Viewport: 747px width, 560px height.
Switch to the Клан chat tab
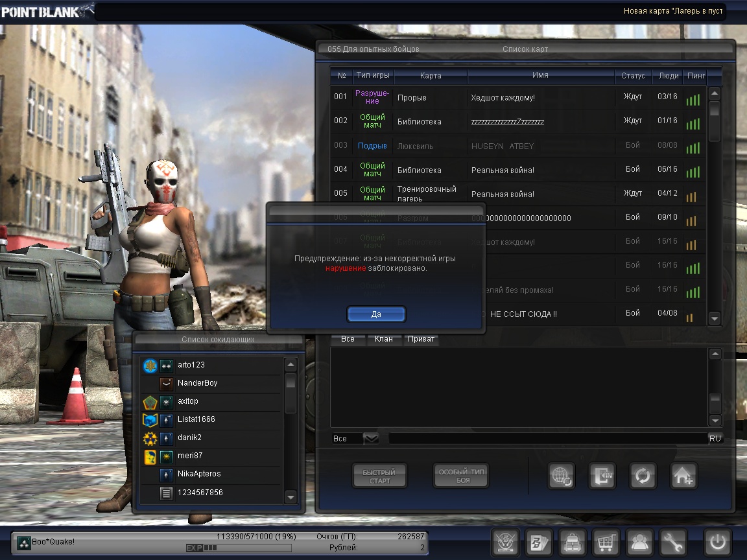[x=383, y=339]
